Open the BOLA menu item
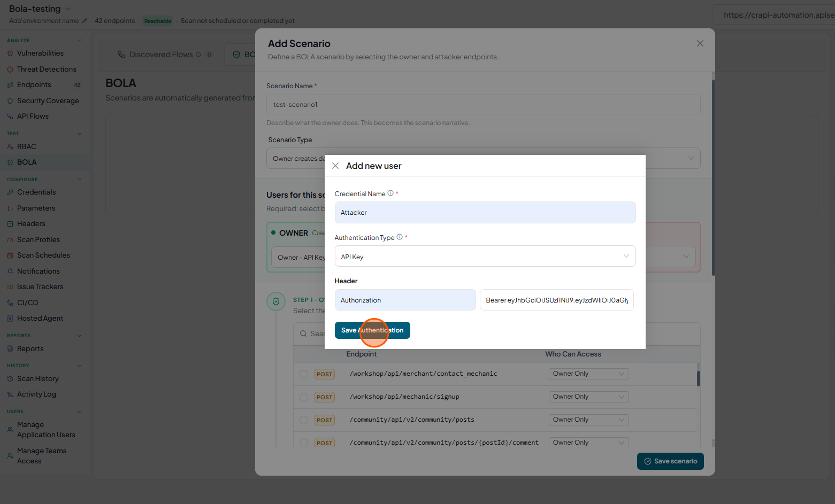 point(45,162)
